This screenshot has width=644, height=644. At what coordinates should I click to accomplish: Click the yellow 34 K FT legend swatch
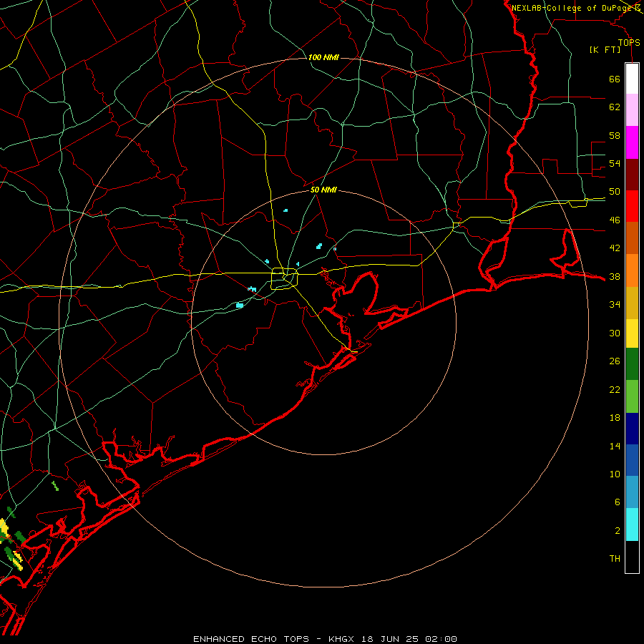click(x=632, y=333)
